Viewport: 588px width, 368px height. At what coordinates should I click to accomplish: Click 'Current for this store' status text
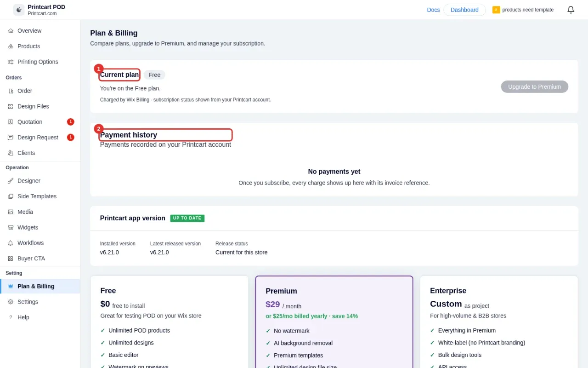click(241, 252)
